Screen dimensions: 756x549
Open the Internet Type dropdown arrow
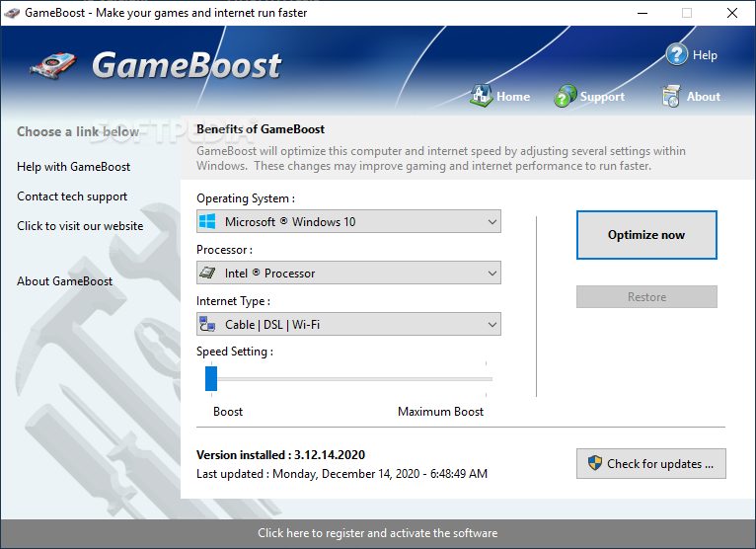492,325
